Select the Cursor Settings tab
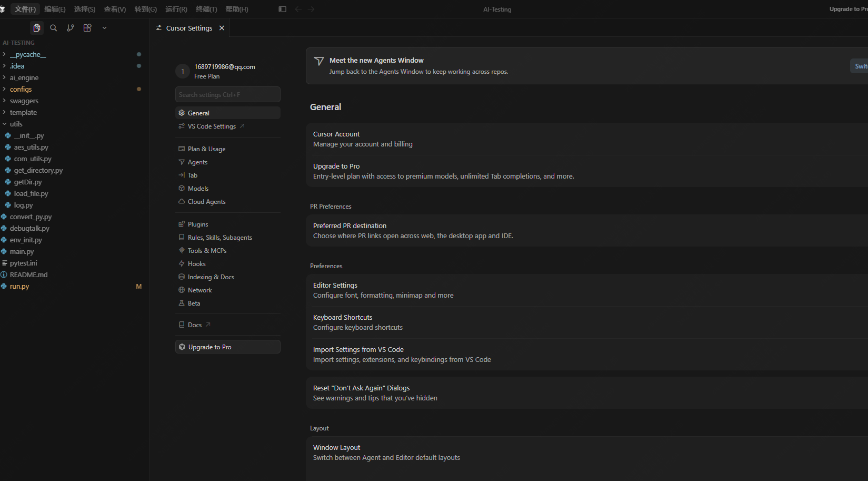This screenshot has height=481, width=868. click(189, 28)
